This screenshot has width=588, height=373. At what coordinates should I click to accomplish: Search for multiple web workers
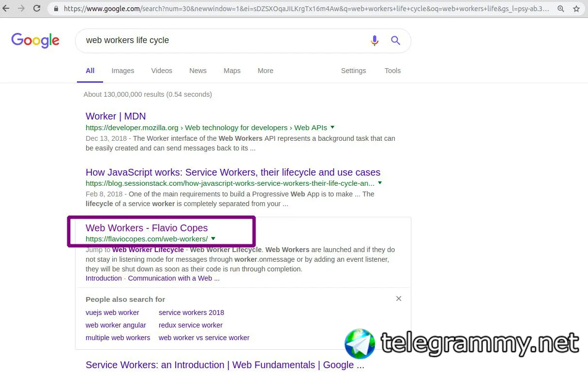118,338
